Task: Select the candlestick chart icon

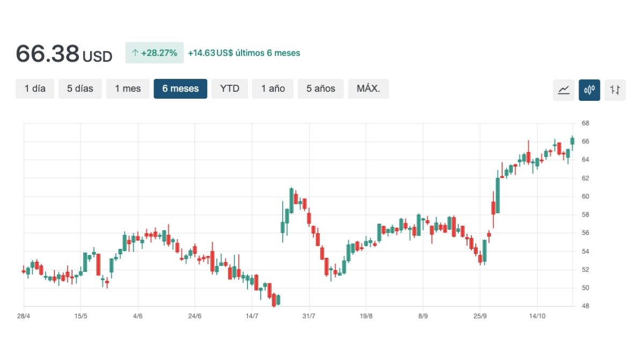Action: [589, 90]
